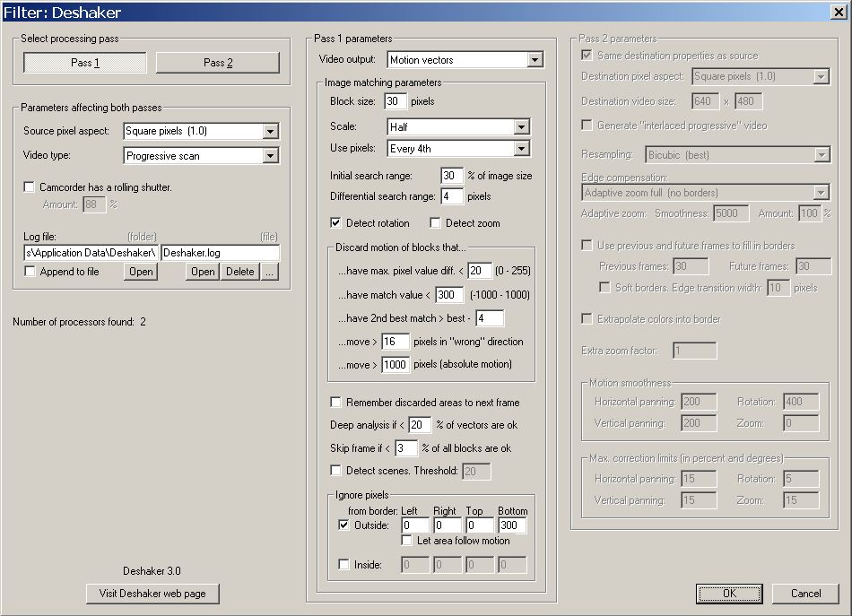Click Initial search range field
The width and height of the screenshot is (852, 616).
pos(451,176)
